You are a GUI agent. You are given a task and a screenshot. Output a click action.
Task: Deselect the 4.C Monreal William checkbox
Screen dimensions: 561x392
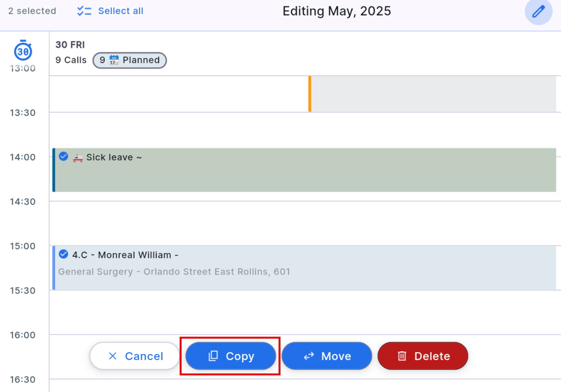tap(63, 254)
